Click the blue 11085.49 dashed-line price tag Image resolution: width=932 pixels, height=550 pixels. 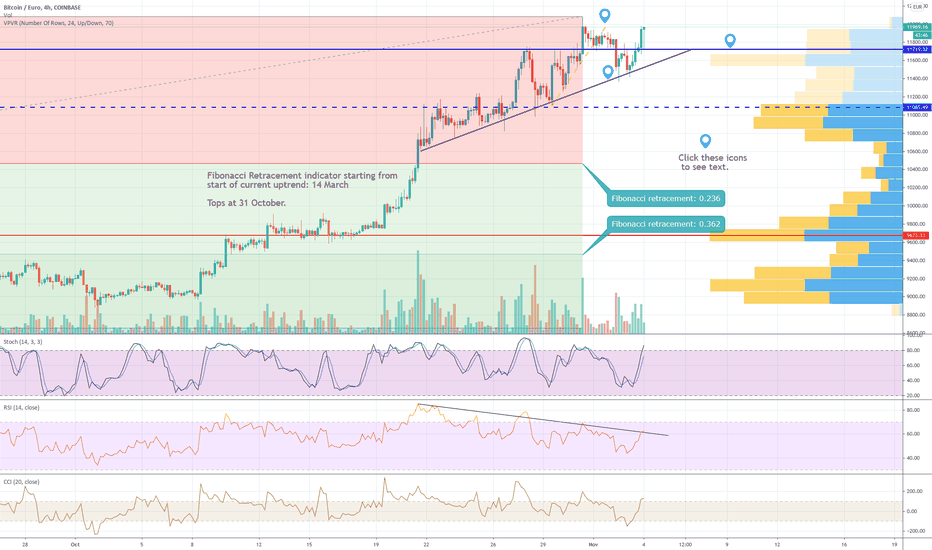coord(915,107)
